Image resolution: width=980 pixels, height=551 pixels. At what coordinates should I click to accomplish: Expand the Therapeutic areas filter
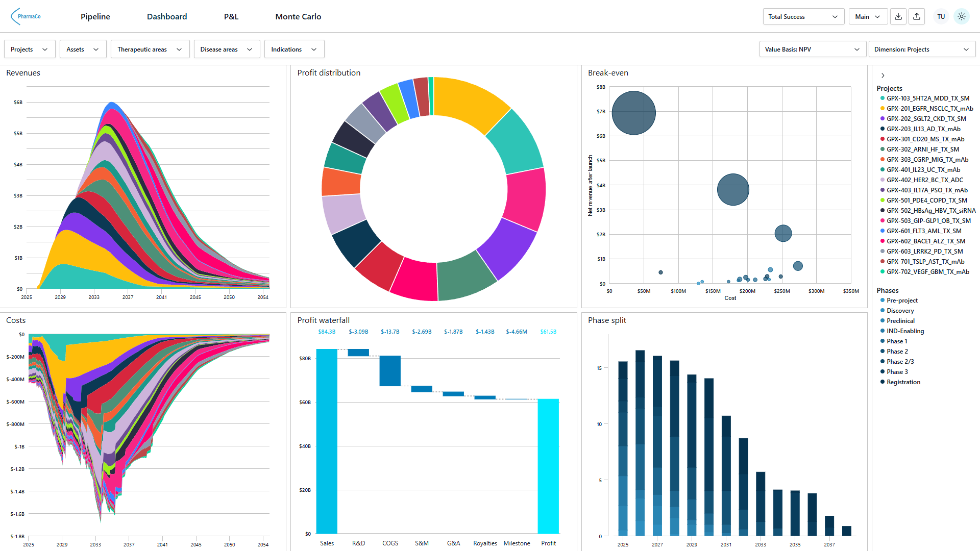pyautogui.click(x=150, y=49)
